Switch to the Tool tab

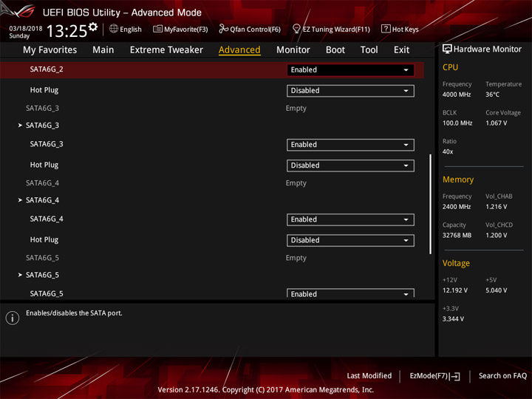(x=369, y=50)
